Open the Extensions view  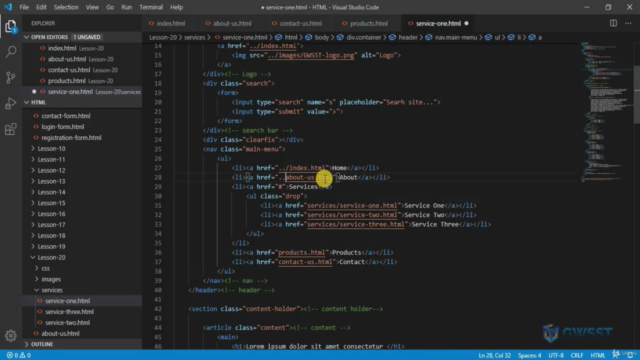(x=11, y=129)
